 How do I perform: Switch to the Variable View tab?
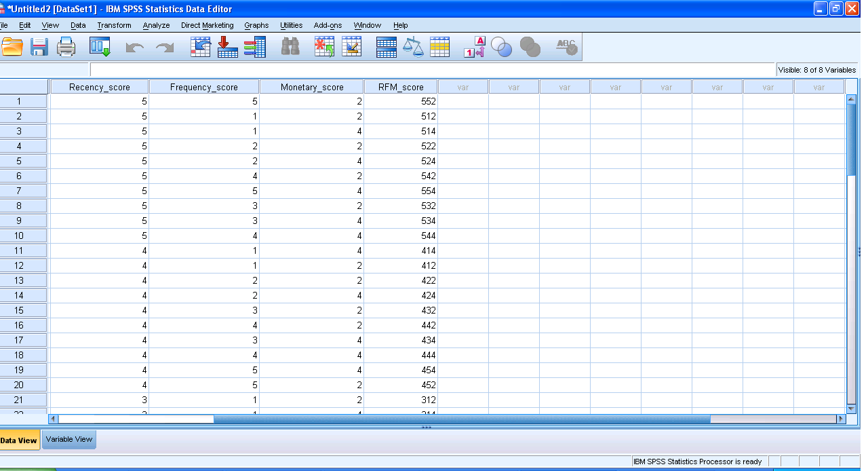click(x=69, y=439)
